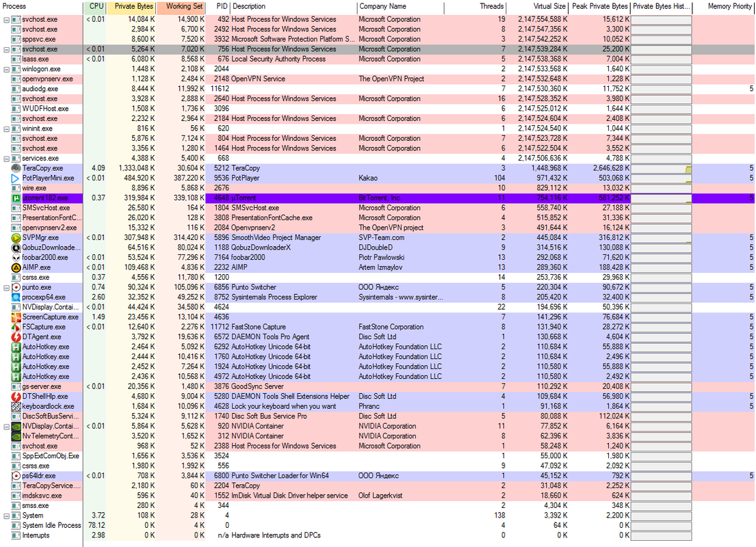This screenshot has height=547, width=756.
Task: Sort by Private Bytes column header
Action: click(131, 7)
